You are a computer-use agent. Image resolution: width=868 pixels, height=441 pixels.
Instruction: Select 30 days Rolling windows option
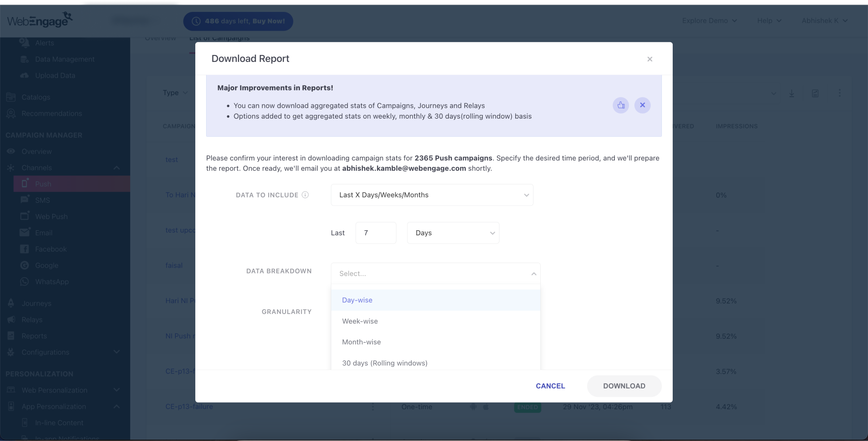[x=384, y=363]
